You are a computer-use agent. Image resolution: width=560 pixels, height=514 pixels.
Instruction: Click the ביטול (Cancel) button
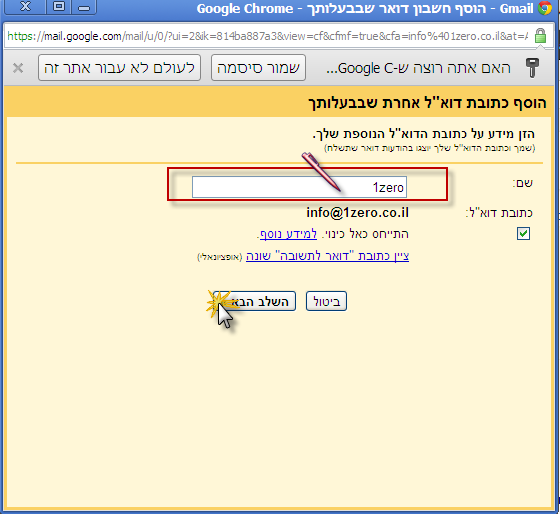(x=326, y=301)
